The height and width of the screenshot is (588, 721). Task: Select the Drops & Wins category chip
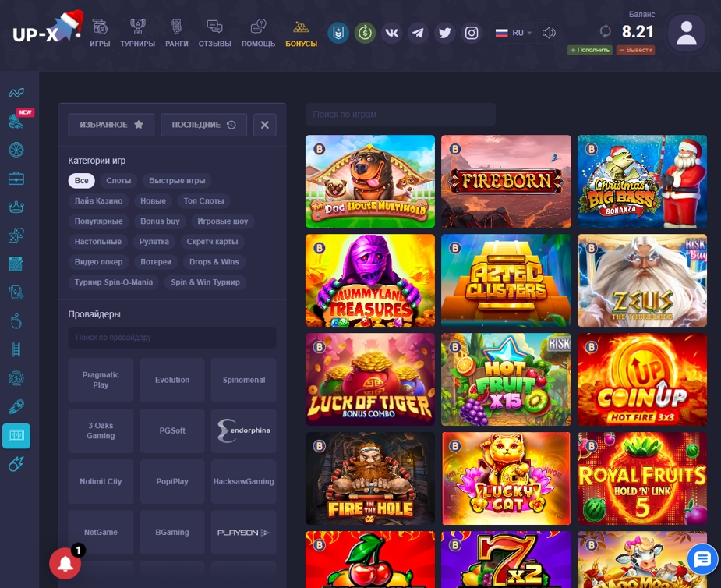point(214,262)
